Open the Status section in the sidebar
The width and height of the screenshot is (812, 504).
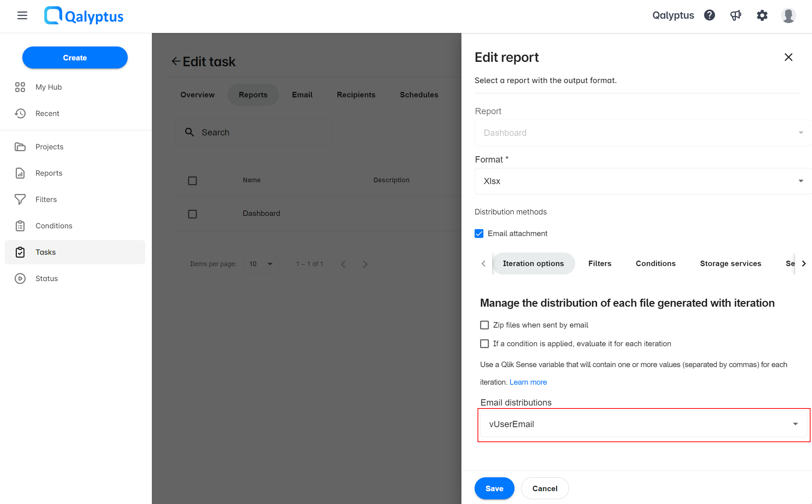[46, 278]
